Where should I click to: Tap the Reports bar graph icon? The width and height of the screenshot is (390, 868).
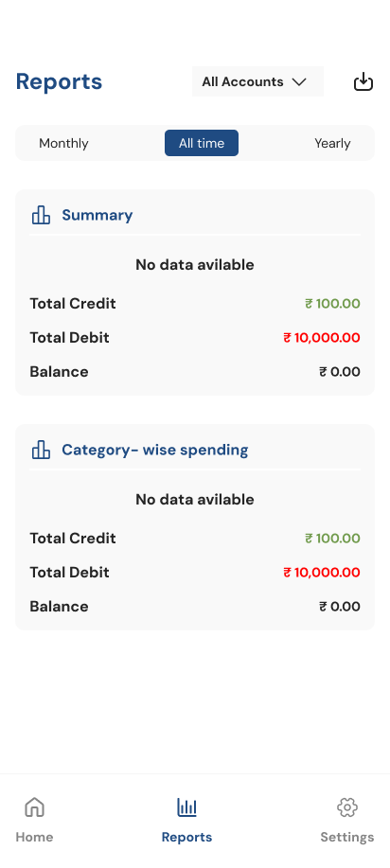click(x=187, y=807)
